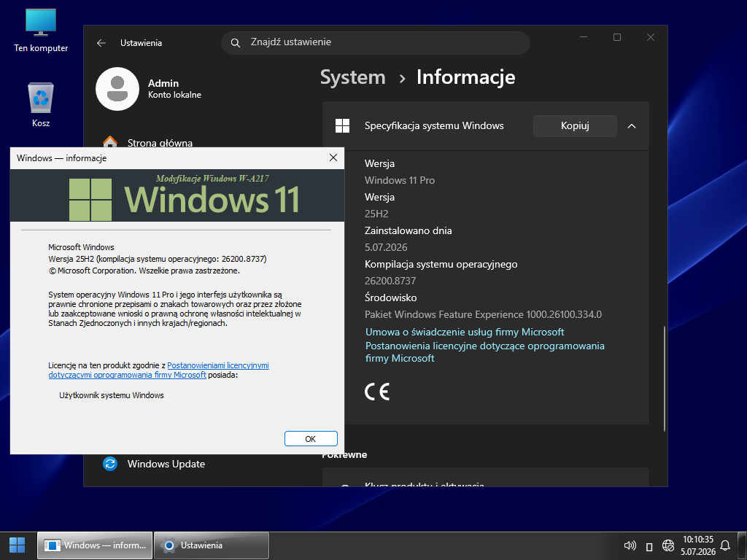
Task: Click the Admin account avatar
Action: coord(117,89)
